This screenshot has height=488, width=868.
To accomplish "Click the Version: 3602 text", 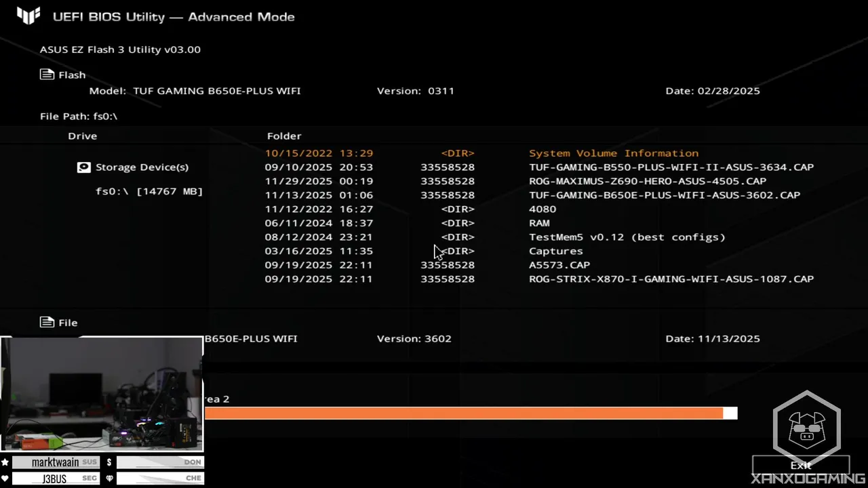I will coord(414,338).
